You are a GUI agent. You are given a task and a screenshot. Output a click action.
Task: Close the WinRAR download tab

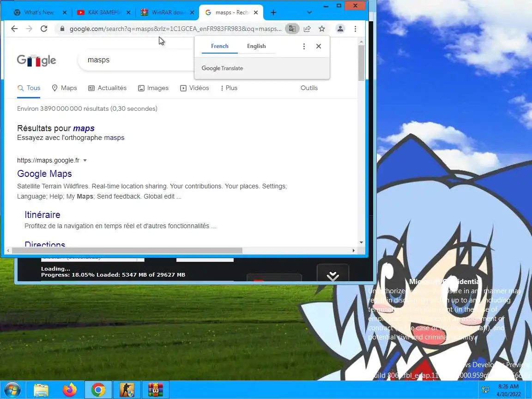192,12
